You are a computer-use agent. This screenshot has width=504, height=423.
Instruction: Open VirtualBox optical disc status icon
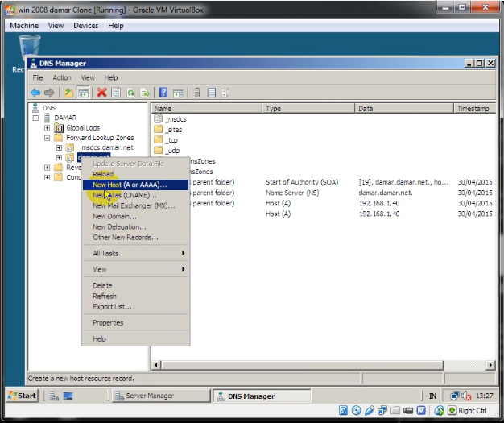pyautogui.click(x=356, y=410)
